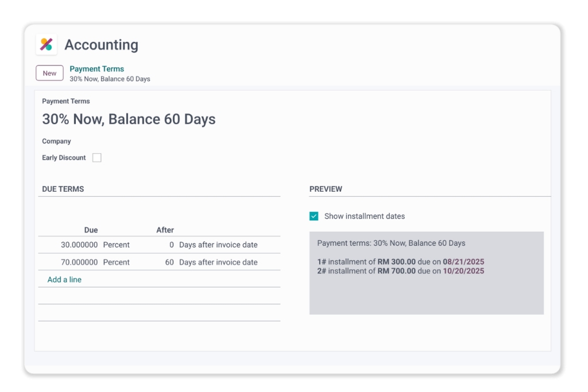The height and width of the screenshot is (392, 588).
Task: Click the Accounting app logo icon
Action: [x=47, y=44]
